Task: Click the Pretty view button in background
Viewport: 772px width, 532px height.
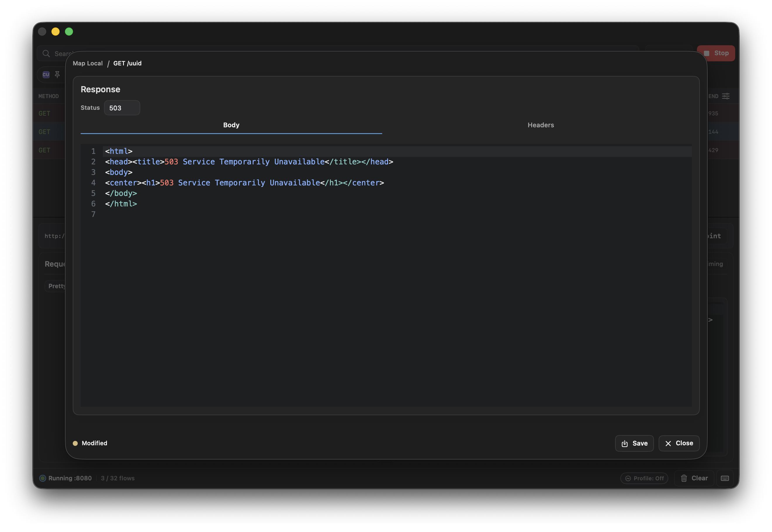Action: coord(55,286)
